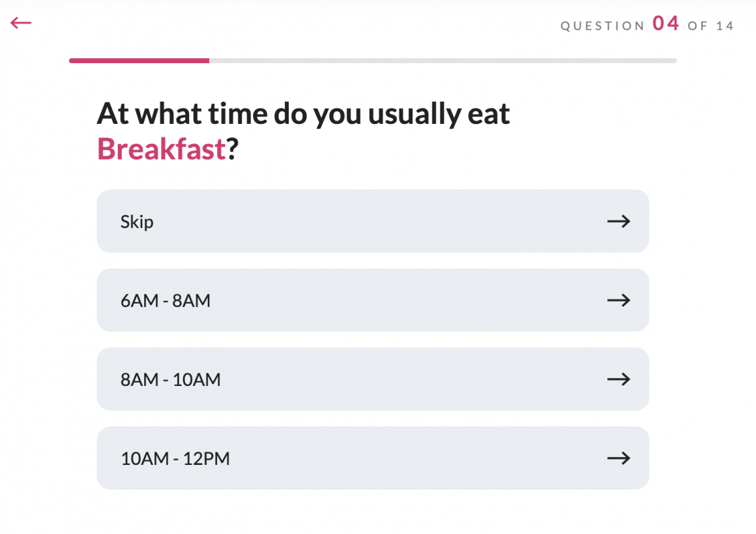Select the Skip answer label
Image resolution: width=756 pixels, height=534 pixels.
tap(137, 222)
